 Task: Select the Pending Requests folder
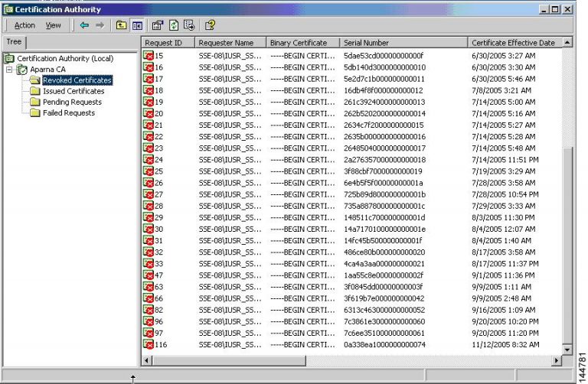[72, 102]
